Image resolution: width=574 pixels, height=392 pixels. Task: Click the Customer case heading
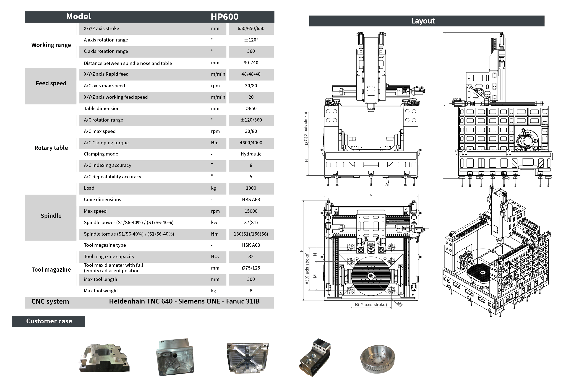tap(49, 321)
